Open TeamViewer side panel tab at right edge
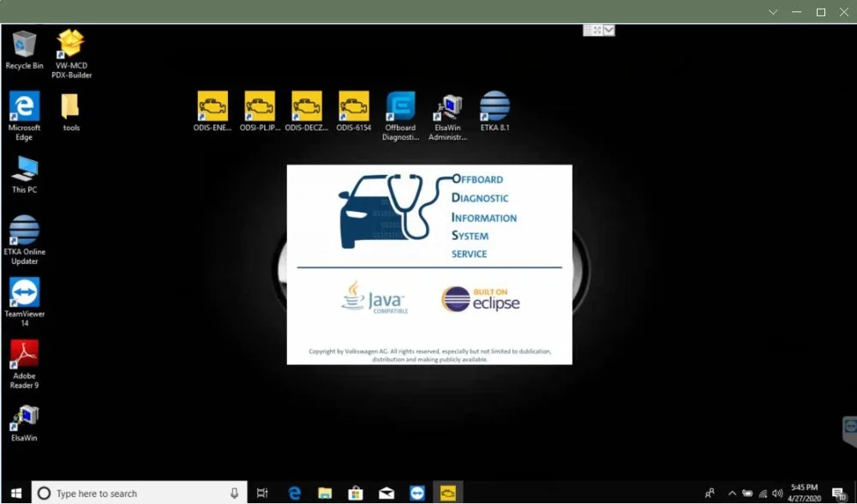 [850, 432]
